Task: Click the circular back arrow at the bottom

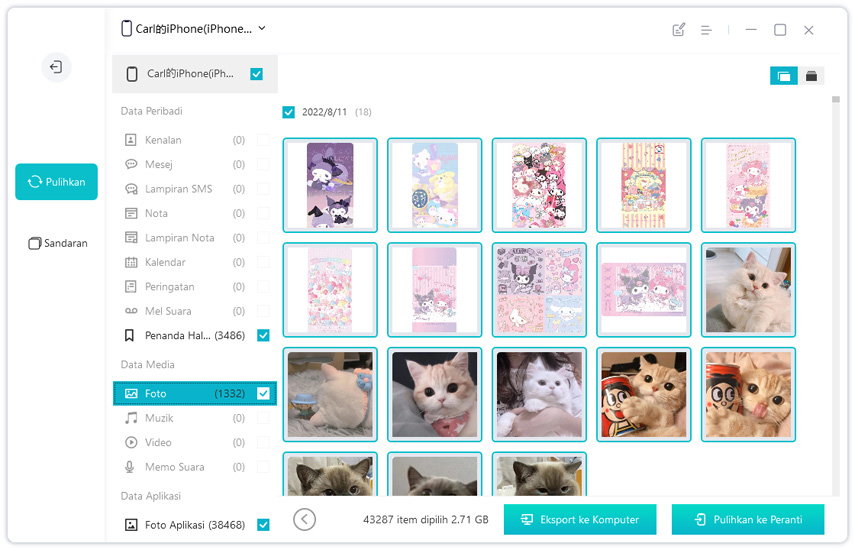Action: tap(305, 519)
